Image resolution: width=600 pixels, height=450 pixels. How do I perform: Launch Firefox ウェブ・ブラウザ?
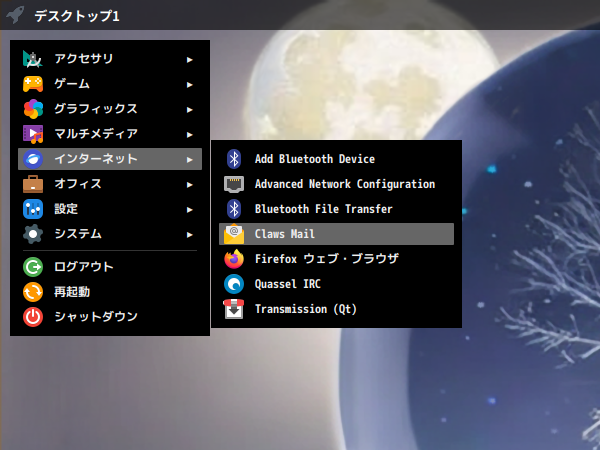(x=336, y=259)
